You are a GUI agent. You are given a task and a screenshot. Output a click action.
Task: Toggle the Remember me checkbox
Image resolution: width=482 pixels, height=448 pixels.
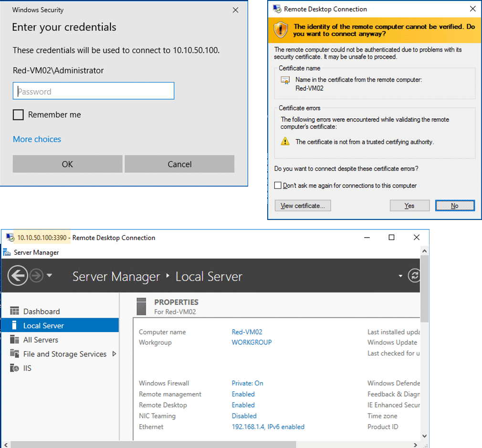[18, 115]
